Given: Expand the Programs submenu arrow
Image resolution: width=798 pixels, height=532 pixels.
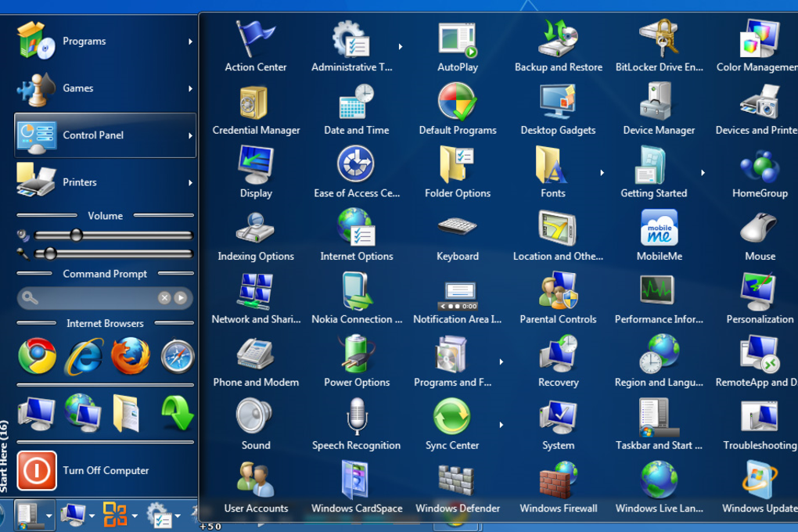Looking at the screenshot, I should [x=190, y=41].
